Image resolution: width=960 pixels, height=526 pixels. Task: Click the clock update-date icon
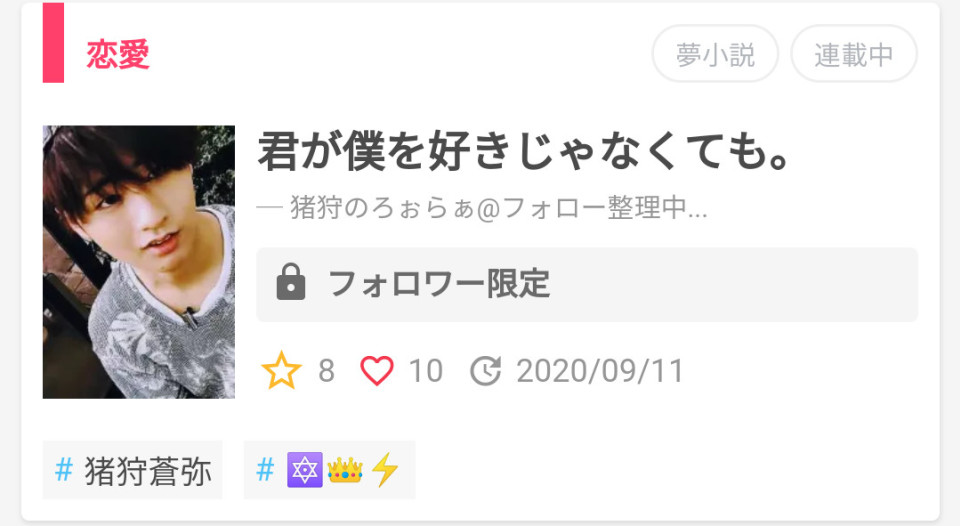(485, 371)
